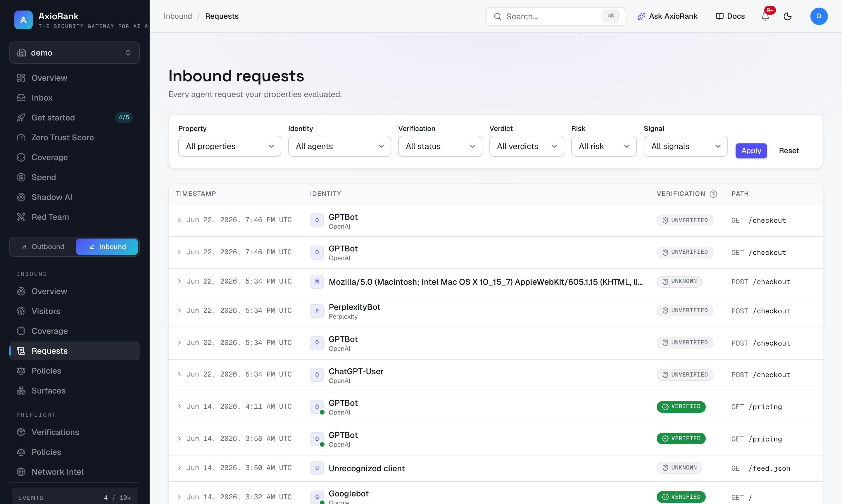Open the Risk filter dropdown
Viewport: 842px width, 504px height.
(604, 146)
